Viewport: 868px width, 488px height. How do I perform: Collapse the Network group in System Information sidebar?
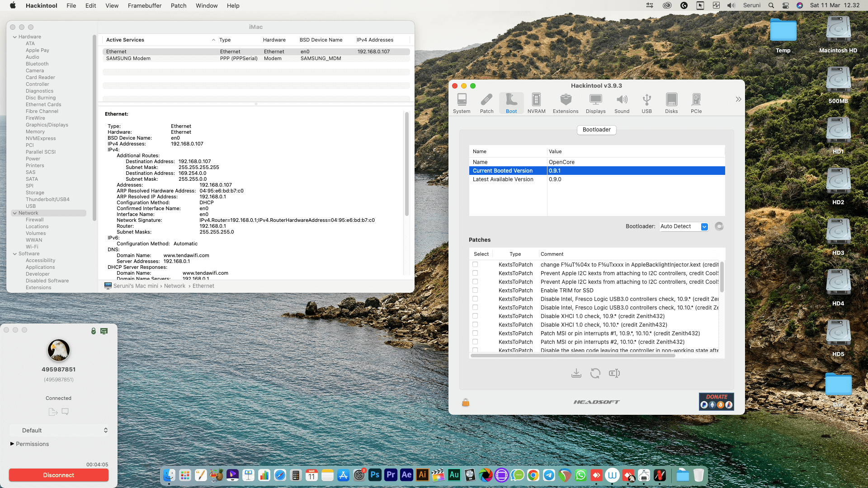coord(15,213)
